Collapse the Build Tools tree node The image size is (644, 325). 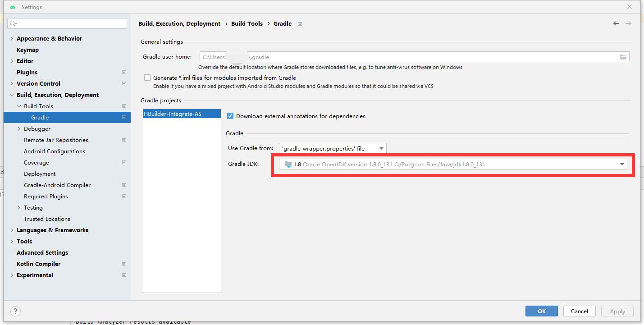point(19,106)
